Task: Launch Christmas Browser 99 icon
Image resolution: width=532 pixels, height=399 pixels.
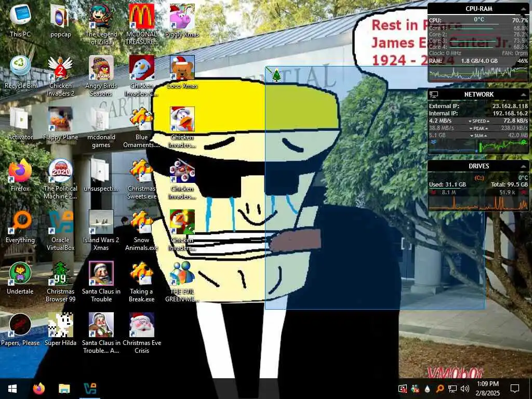Action: (x=60, y=282)
